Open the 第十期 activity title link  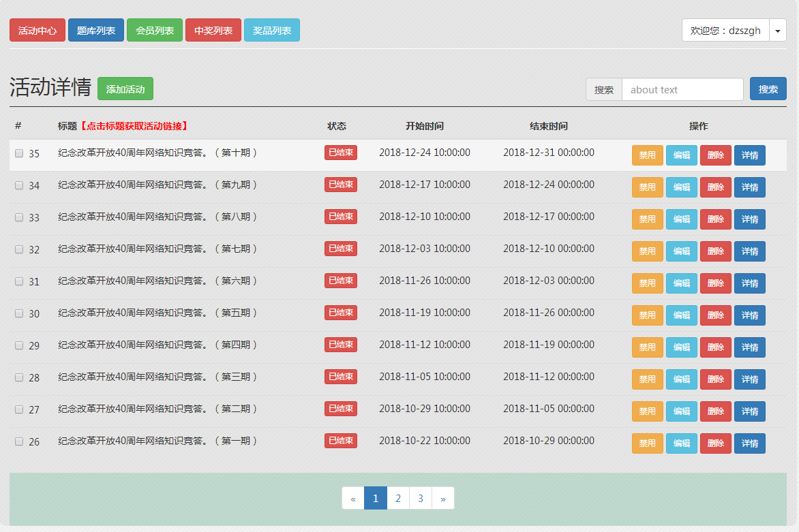pyautogui.click(x=157, y=153)
